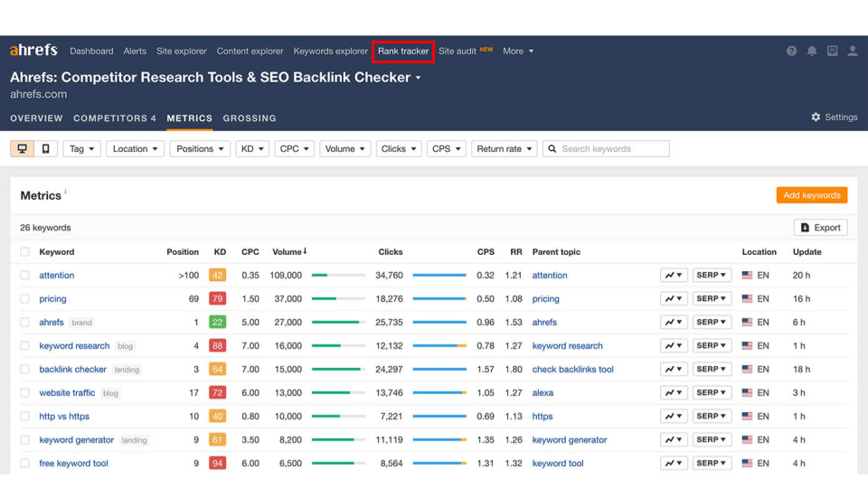Open the Settings gear icon
The width and height of the screenshot is (868, 488).
816,117
